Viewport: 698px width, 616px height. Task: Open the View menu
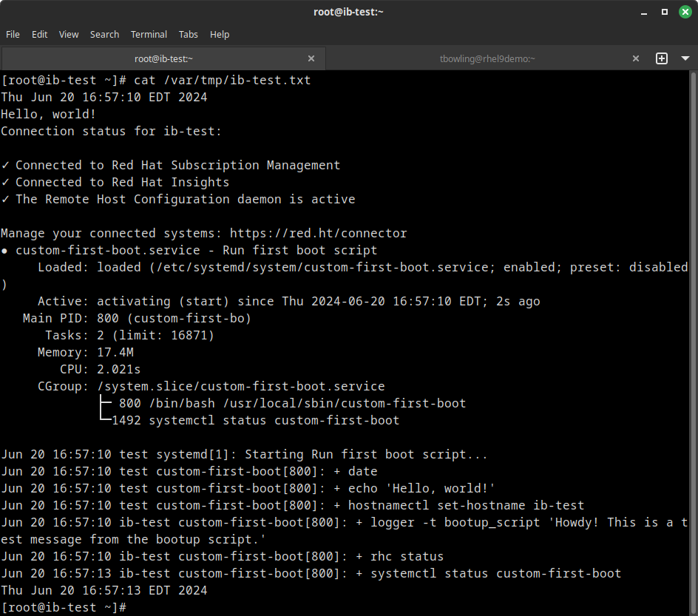pyautogui.click(x=69, y=34)
